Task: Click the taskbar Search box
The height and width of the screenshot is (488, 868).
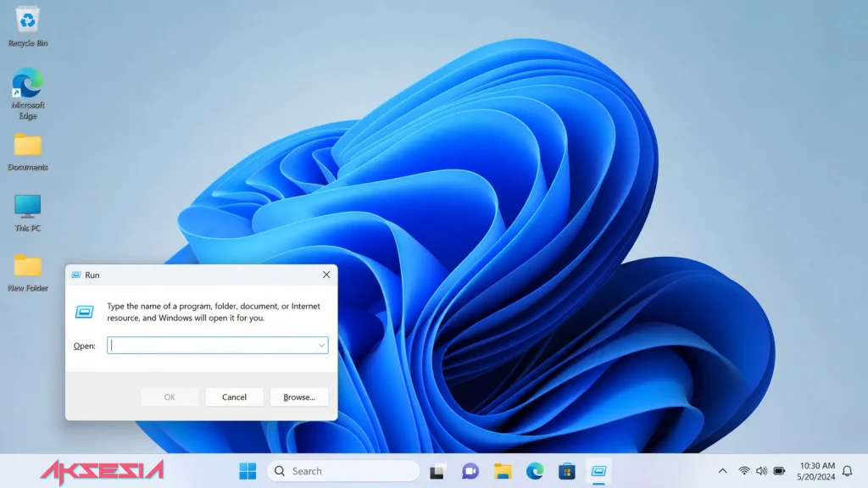Action: coord(343,471)
